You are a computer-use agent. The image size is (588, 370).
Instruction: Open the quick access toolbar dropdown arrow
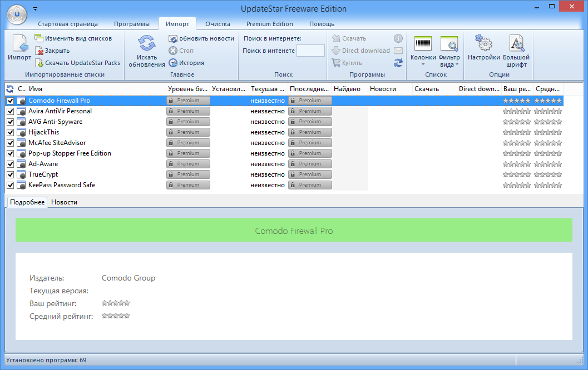click(35, 9)
